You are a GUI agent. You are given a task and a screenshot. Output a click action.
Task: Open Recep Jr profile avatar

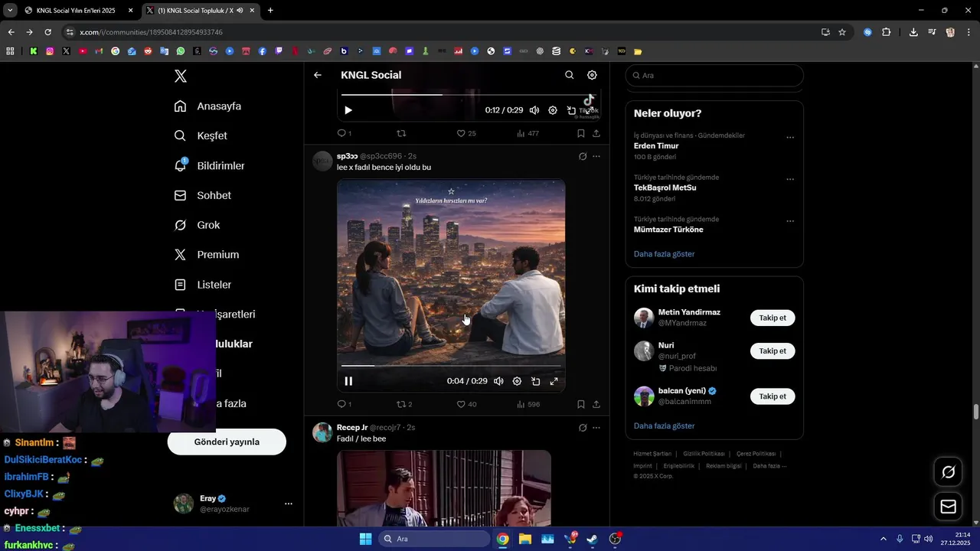[322, 432]
